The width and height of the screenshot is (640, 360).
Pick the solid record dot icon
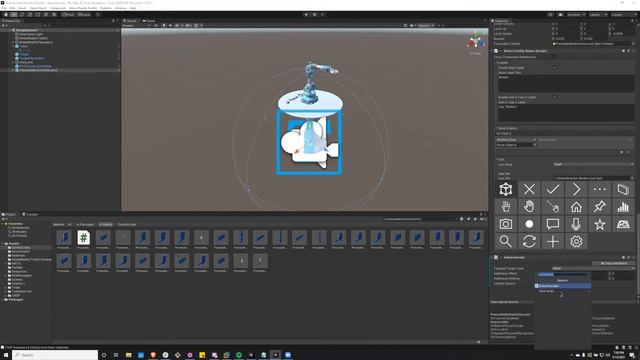click(529, 224)
